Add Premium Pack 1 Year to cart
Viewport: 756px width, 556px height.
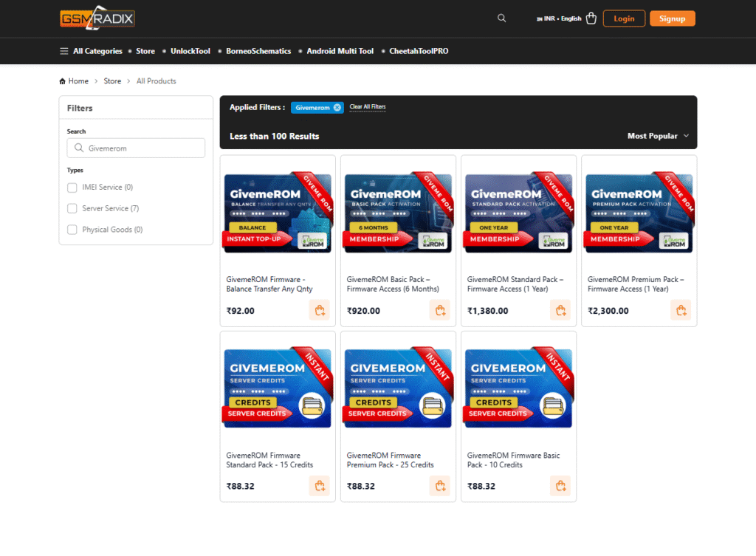tap(681, 311)
